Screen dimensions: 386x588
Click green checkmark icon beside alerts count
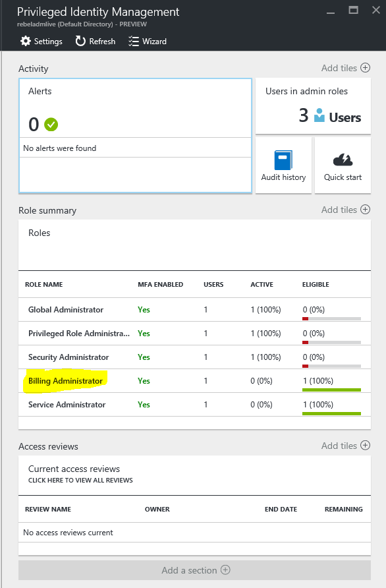coord(51,125)
